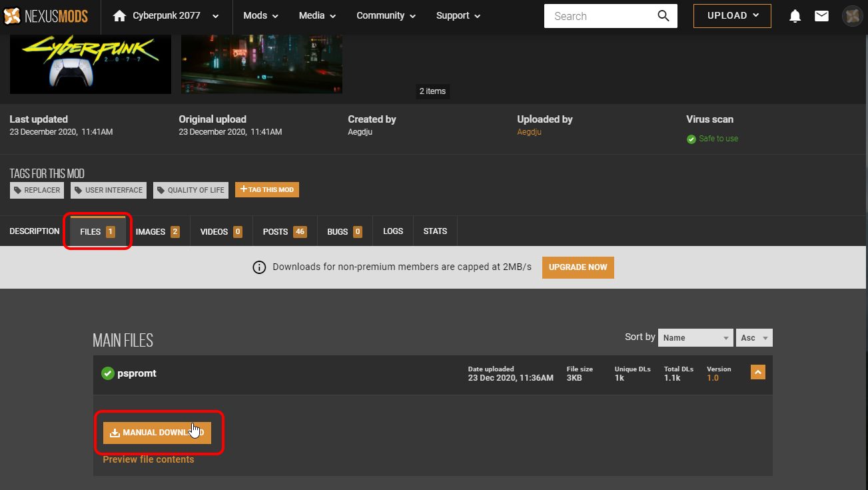Open the messages envelope icon
This screenshot has height=490, width=868.
click(x=821, y=16)
